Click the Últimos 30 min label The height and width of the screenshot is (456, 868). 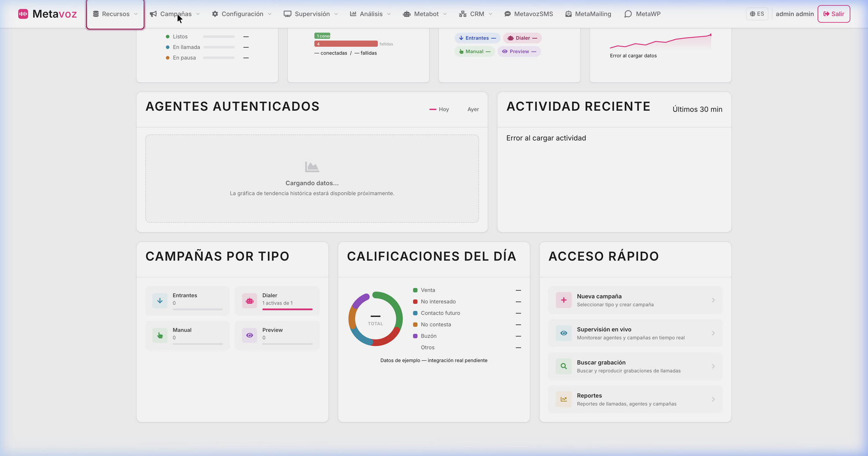click(697, 109)
